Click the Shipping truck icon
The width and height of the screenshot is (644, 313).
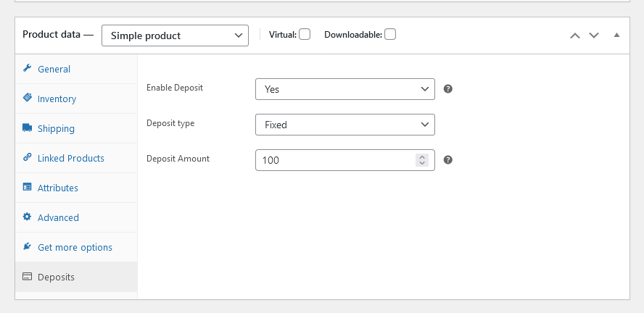[27, 128]
